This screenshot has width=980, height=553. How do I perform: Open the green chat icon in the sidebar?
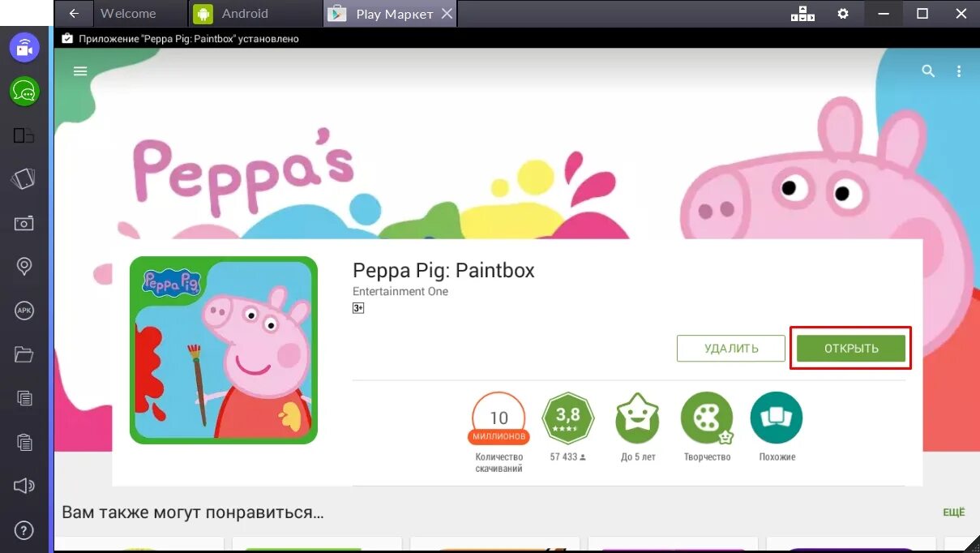click(24, 92)
